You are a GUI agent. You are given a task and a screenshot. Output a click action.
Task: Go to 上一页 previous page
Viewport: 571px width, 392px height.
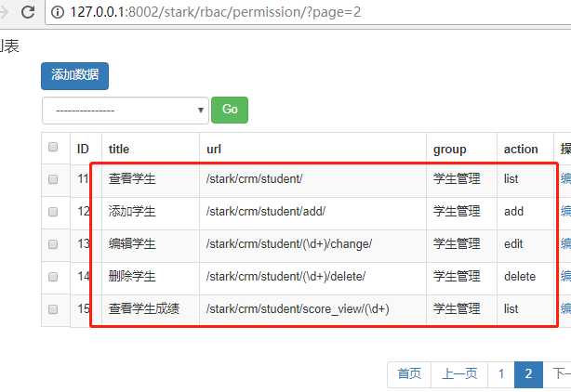click(459, 374)
